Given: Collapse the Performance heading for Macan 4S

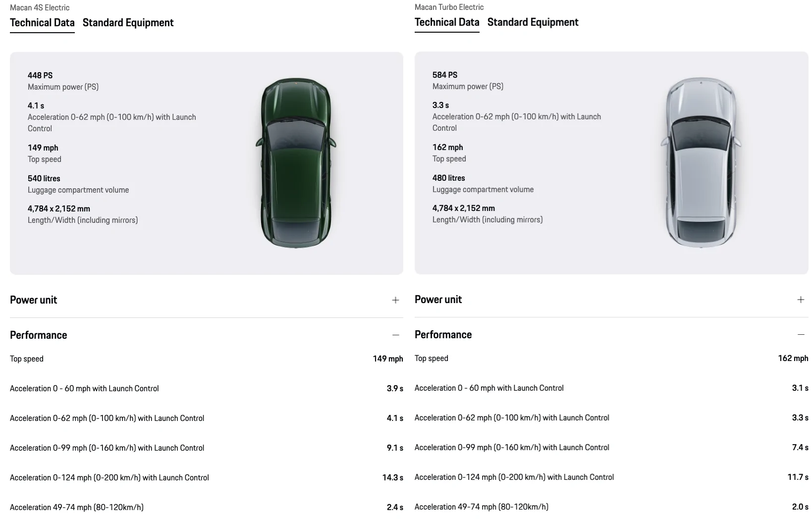Looking at the screenshot, I should 39,335.
